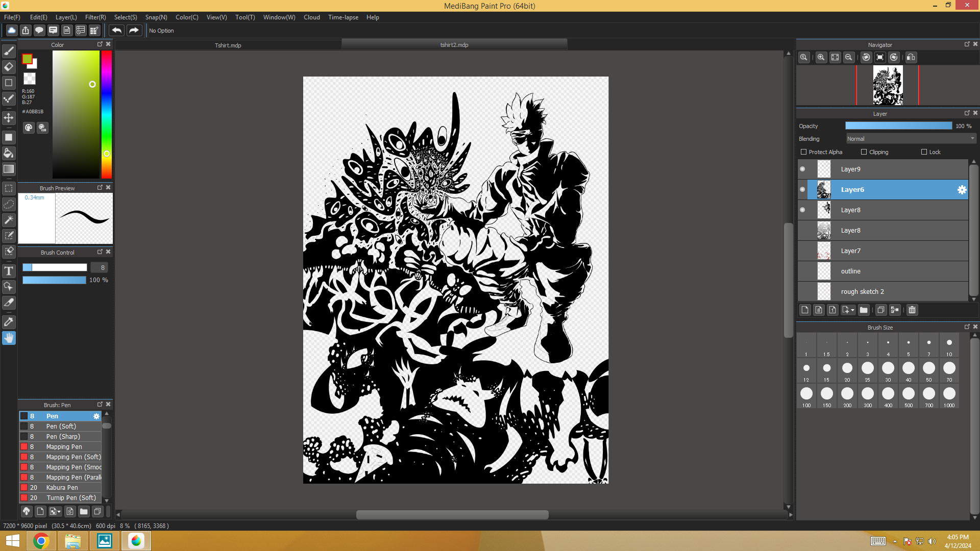Choose brush size preset 1000

point(949,396)
